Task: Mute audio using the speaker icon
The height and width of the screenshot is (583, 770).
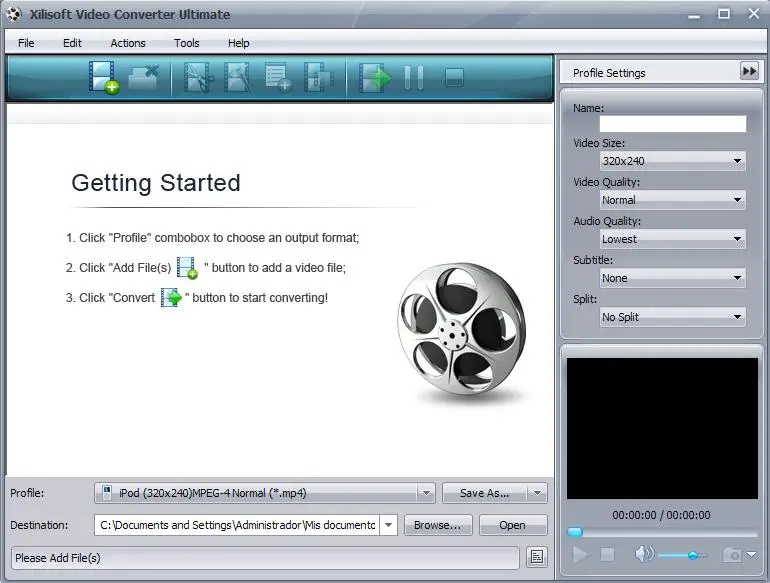Action: coord(644,555)
